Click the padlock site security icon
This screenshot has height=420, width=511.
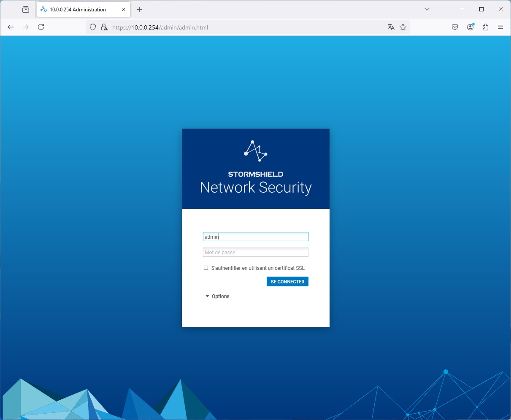pyautogui.click(x=104, y=27)
